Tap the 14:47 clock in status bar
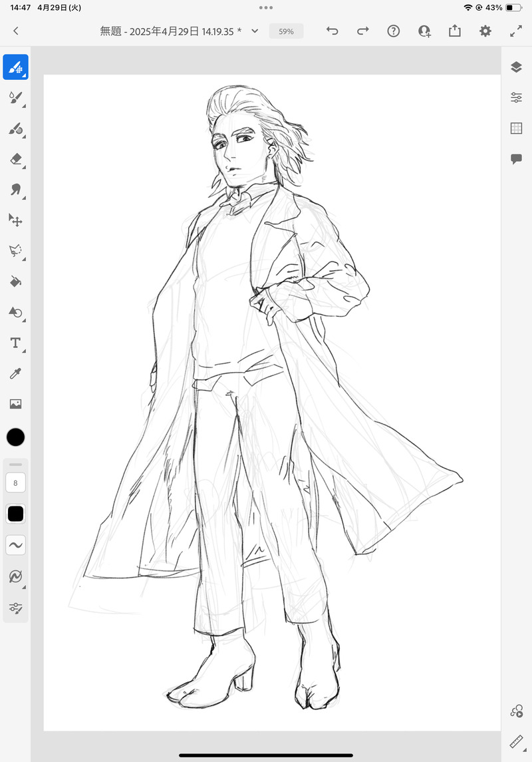 coord(21,8)
